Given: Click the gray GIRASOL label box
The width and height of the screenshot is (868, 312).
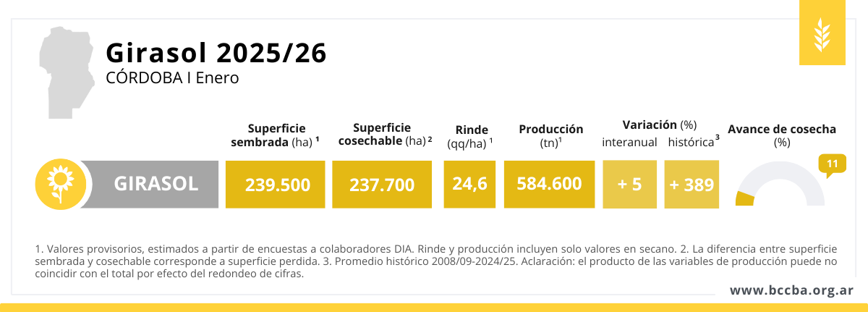Looking at the screenshot, I should pos(155,184).
